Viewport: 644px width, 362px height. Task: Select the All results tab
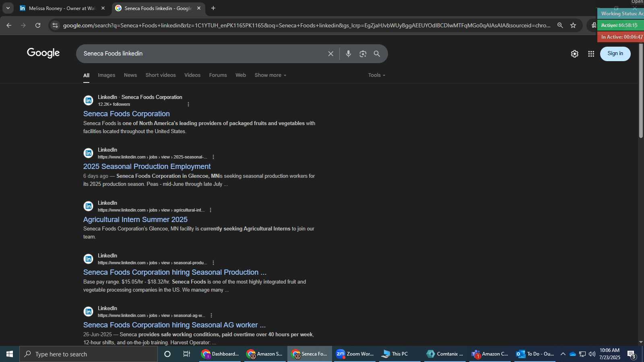point(86,75)
